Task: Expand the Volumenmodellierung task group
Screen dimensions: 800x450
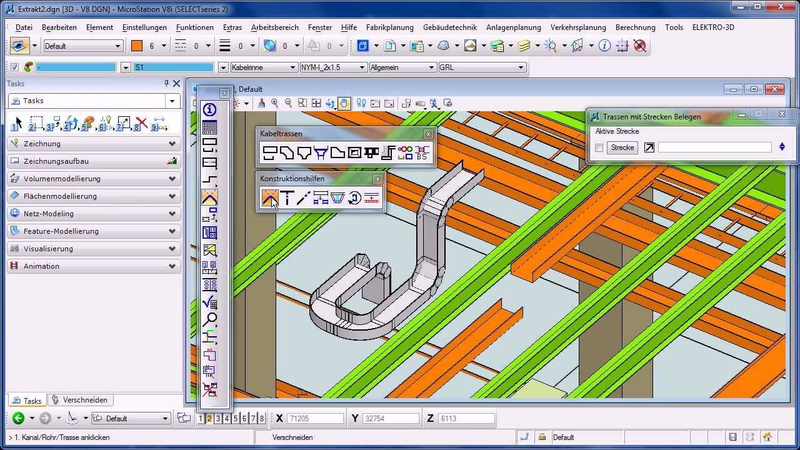Action: [94, 179]
